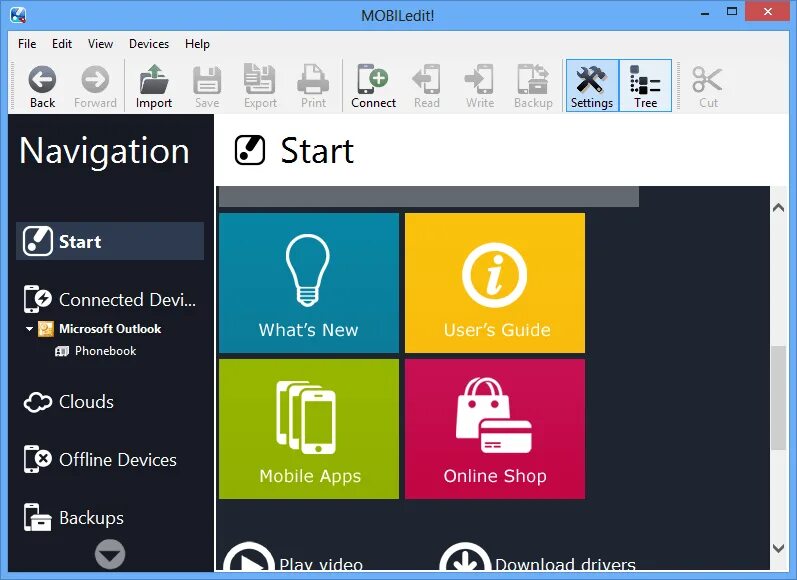Open the User's Guide tile
This screenshot has height=580, width=797.
tap(495, 283)
